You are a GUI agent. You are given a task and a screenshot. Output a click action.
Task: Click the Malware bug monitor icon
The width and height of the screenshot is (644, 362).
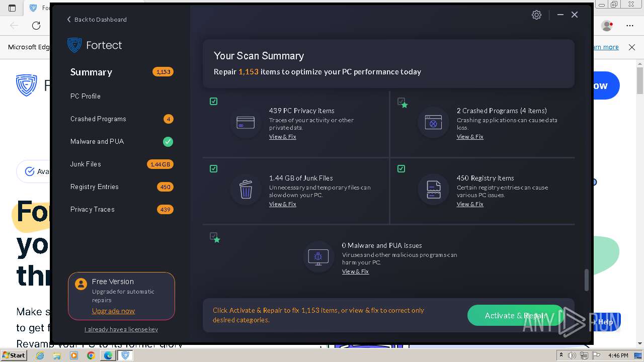[318, 257]
